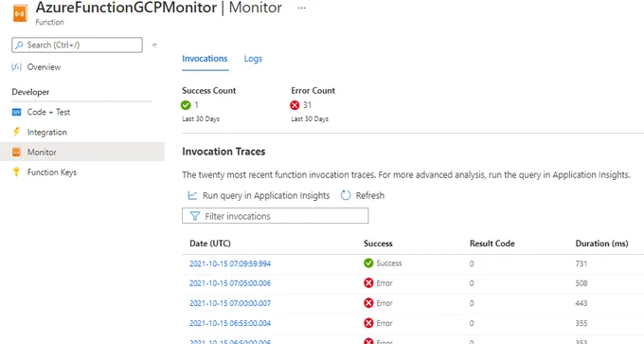The height and width of the screenshot is (344, 644).
Task: Click the red Error Count icon
Action: click(295, 105)
